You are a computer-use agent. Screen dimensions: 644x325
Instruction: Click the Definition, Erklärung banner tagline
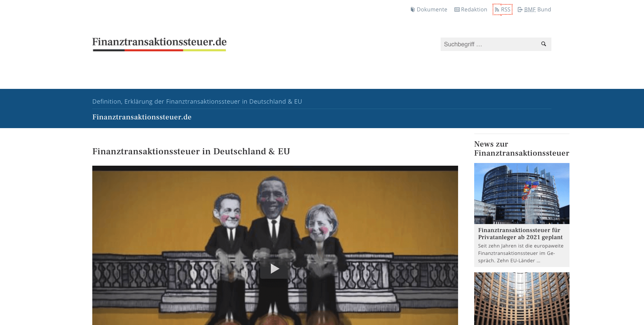197,101
